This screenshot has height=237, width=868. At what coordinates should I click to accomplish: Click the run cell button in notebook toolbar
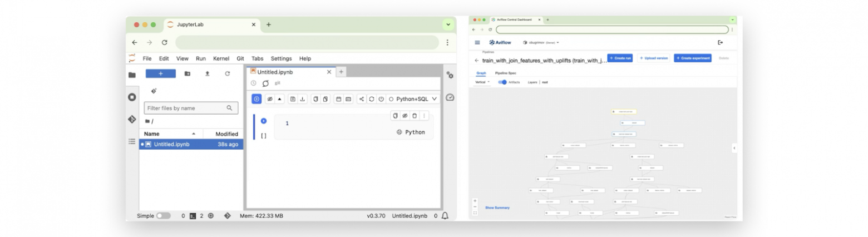257,99
